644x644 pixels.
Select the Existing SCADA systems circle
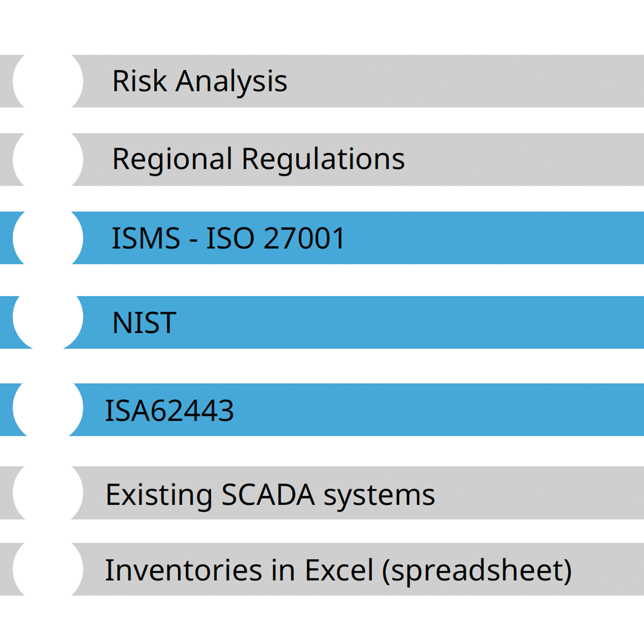pyautogui.click(x=48, y=492)
